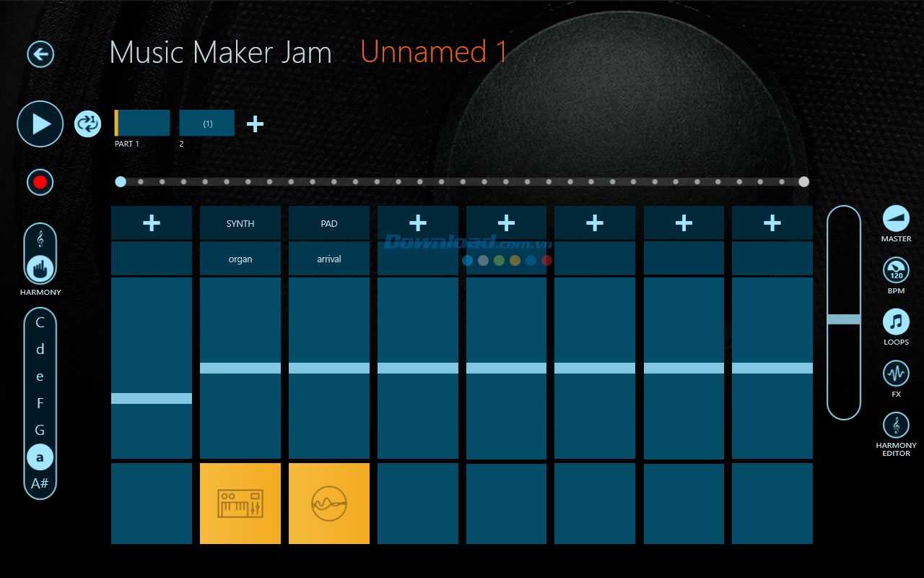
Task: Add a new song part
Action: [255, 124]
